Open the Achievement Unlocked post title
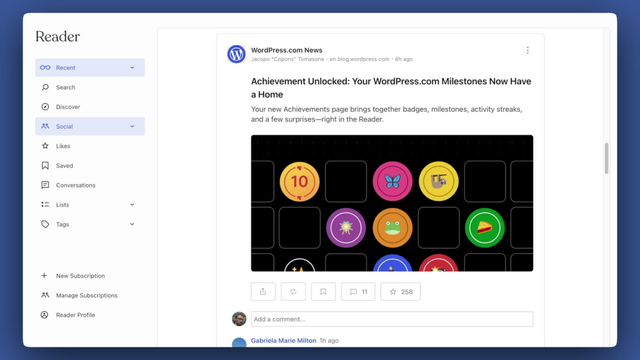The image size is (640, 360). [x=391, y=88]
